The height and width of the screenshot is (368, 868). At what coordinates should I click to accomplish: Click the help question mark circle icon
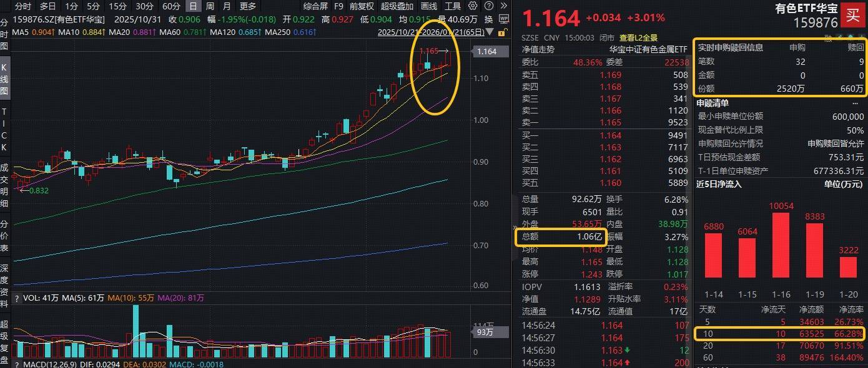(489, 6)
